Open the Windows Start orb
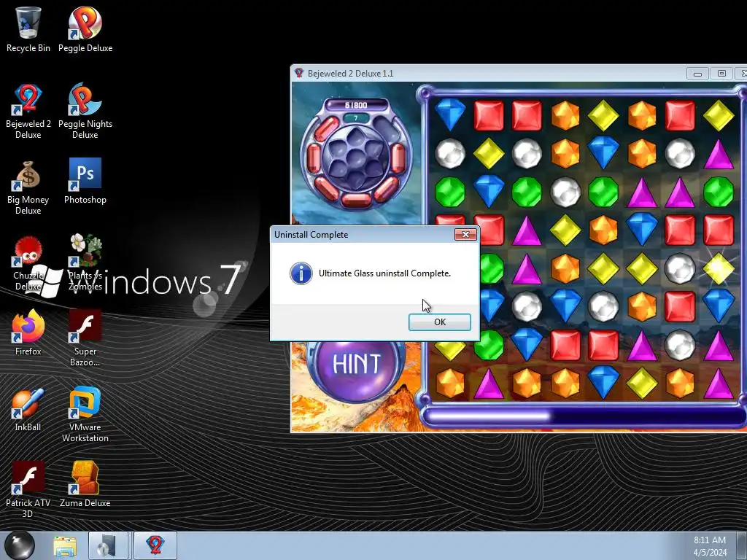Viewport: 747px width, 560px height. (20, 545)
